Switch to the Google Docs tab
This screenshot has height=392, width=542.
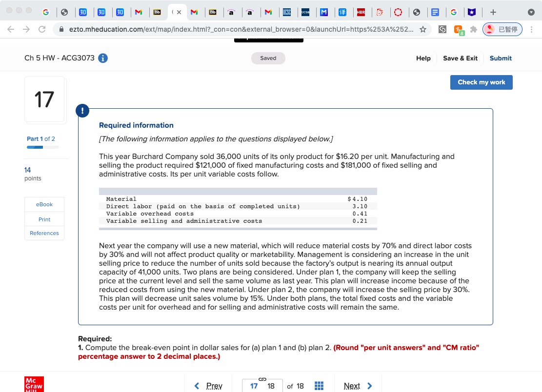435,13
